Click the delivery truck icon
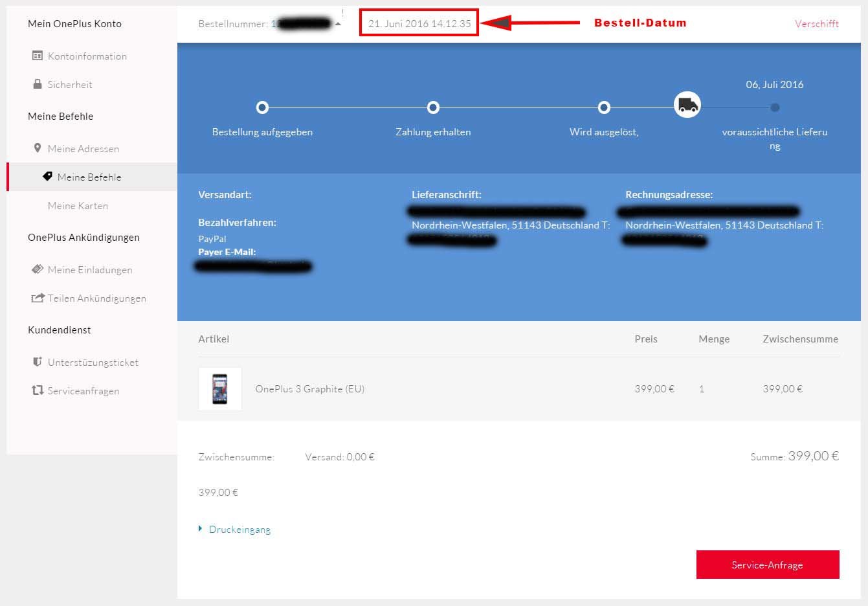 tap(687, 105)
